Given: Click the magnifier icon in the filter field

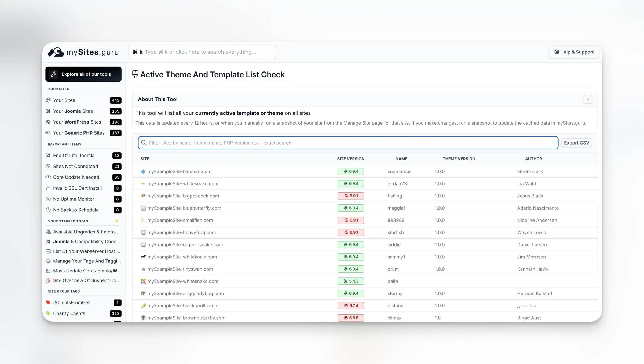Looking at the screenshot, I should coord(144,143).
